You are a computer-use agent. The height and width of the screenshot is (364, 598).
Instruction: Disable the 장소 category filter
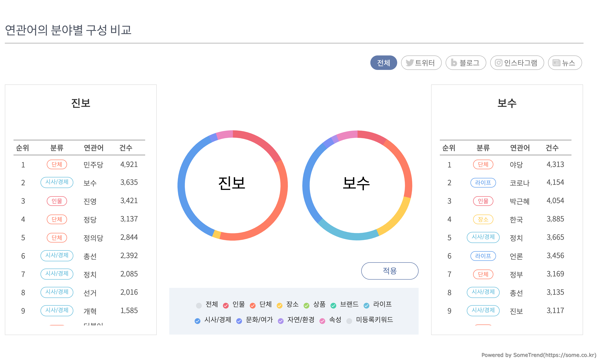point(280,306)
